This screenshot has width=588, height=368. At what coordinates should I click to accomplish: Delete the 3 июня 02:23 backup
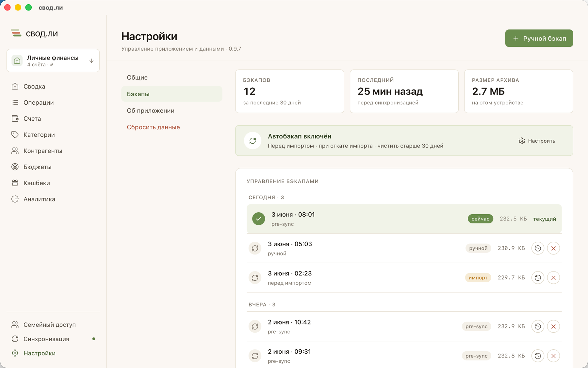553,278
